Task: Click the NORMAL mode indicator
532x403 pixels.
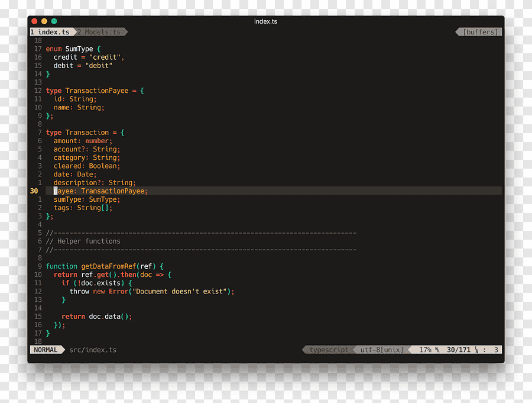Action: click(x=46, y=350)
